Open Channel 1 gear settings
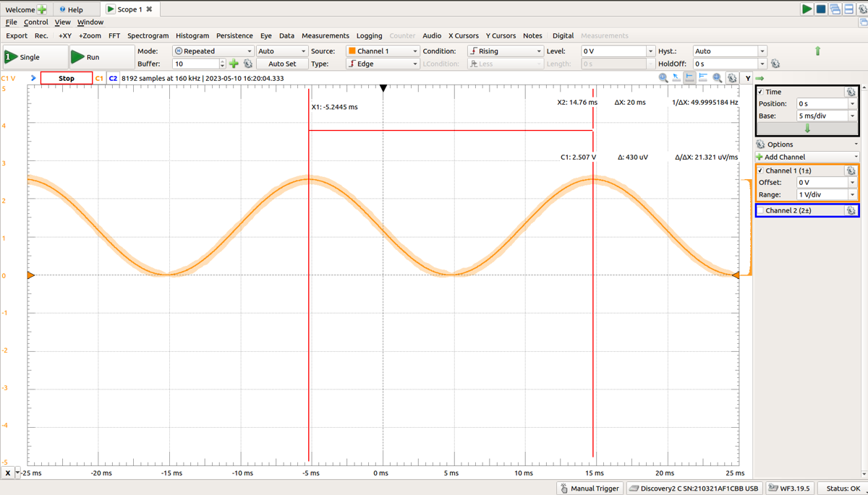Screen dimensions: 868x495 coord(851,171)
